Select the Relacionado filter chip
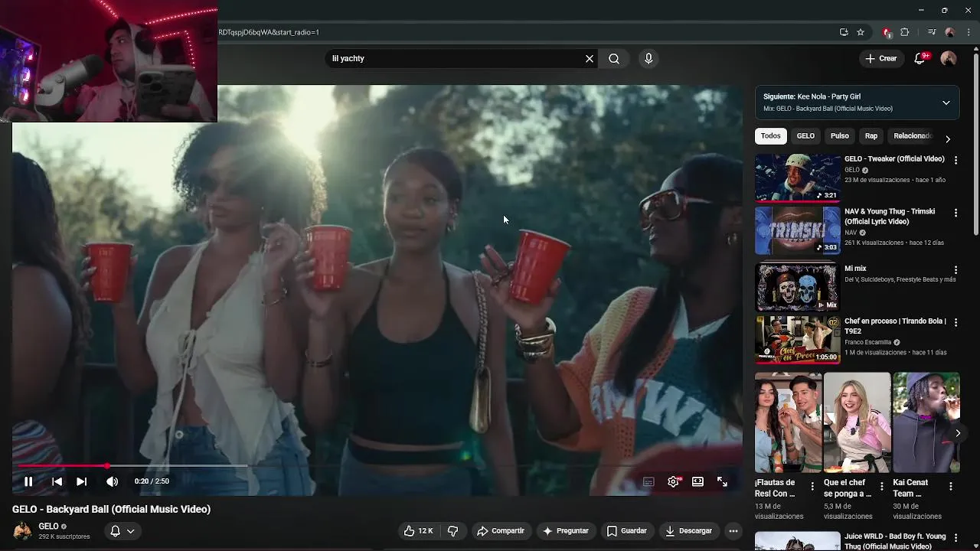Viewport: 980px width, 551px height. tap(913, 135)
